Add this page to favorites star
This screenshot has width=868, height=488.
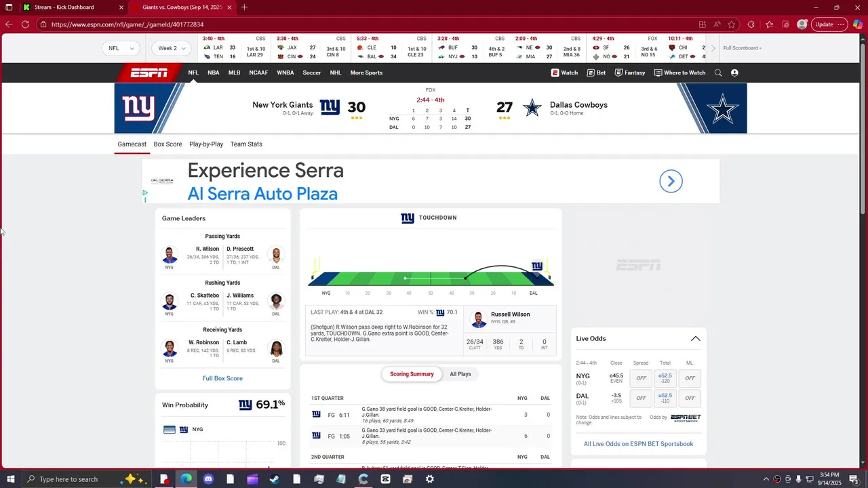732,24
